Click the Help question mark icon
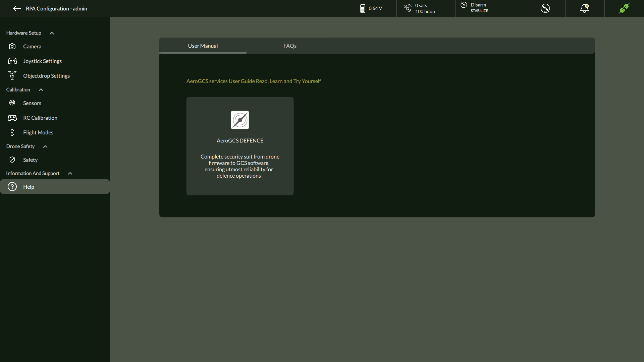Screen dimensions: 644x362 pos(12,187)
